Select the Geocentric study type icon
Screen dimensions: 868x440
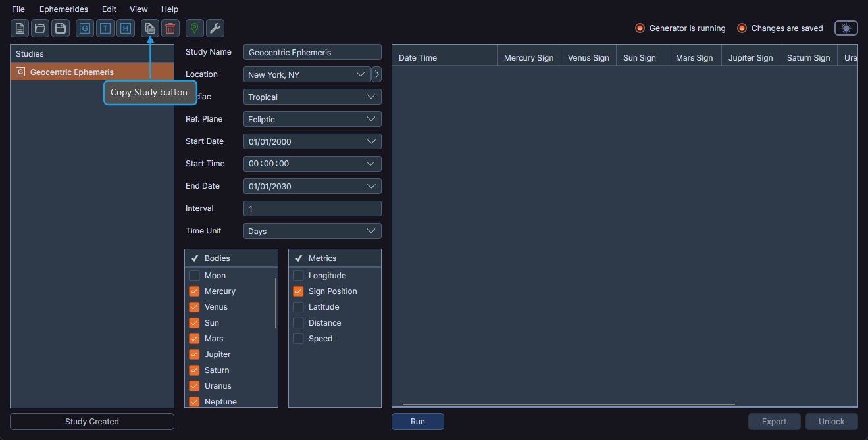(84, 28)
